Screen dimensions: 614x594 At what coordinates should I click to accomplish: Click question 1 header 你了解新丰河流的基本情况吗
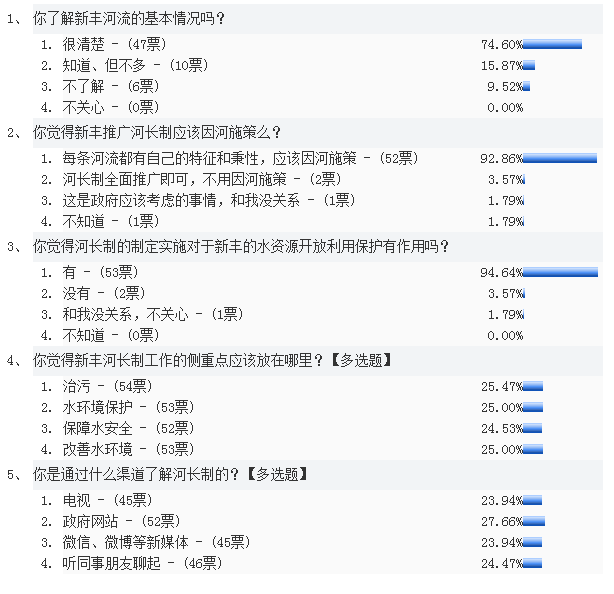pyautogui.click(x=129, y=18)
